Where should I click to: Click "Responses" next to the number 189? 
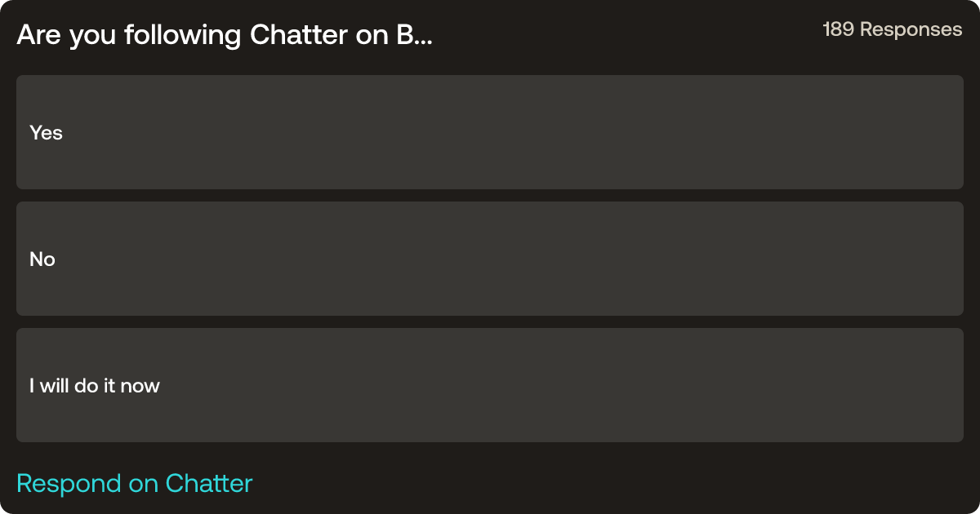click(911, 29)
